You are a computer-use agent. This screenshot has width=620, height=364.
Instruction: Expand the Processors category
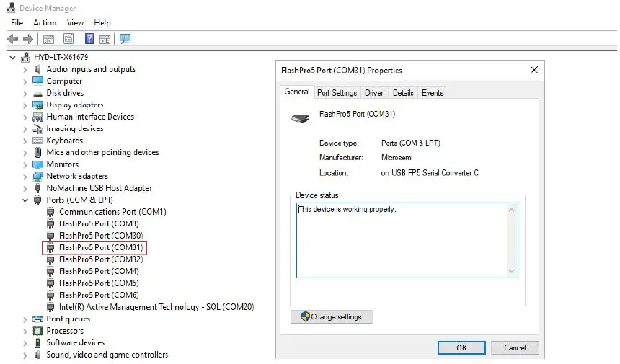pos(25,331)
